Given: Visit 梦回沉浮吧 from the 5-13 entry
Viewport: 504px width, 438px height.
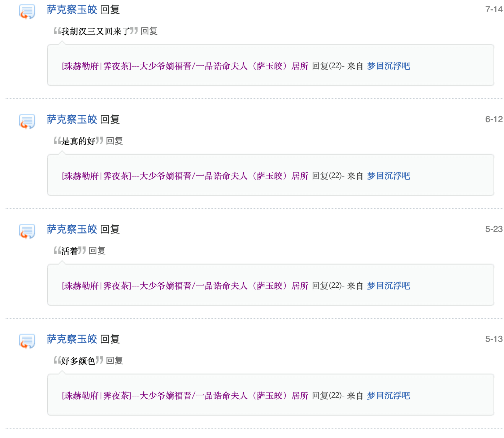Looking at the screenshot, I should (x=388, y=396).
